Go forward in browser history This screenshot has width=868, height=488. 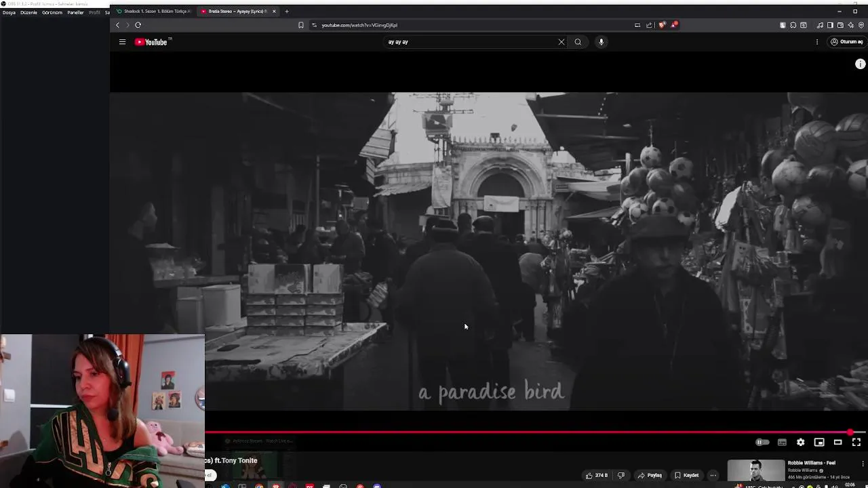127,25
